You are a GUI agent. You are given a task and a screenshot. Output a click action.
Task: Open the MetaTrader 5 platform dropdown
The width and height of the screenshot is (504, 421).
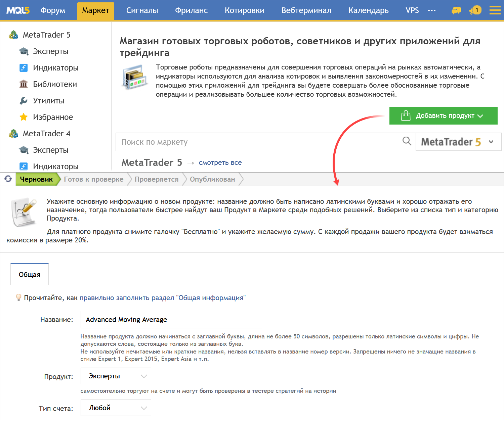[x=458, y=142]
